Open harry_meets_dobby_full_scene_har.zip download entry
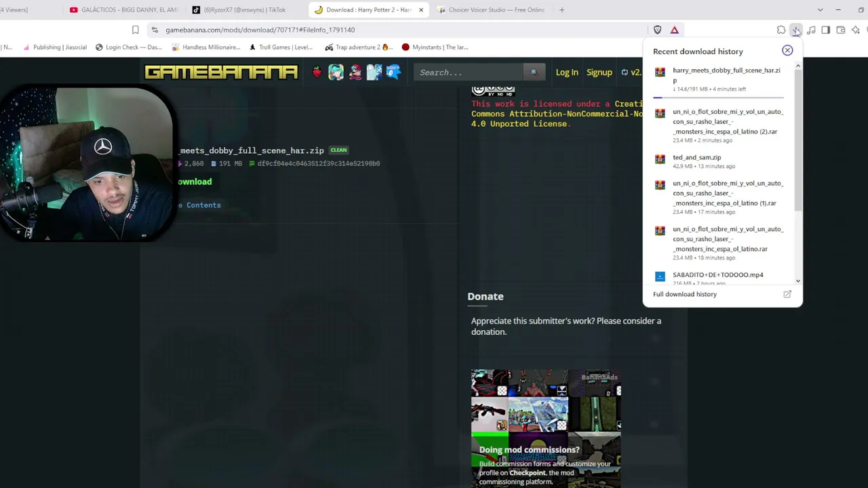Viewport: 868px width, 488px height. coord(719,79)
